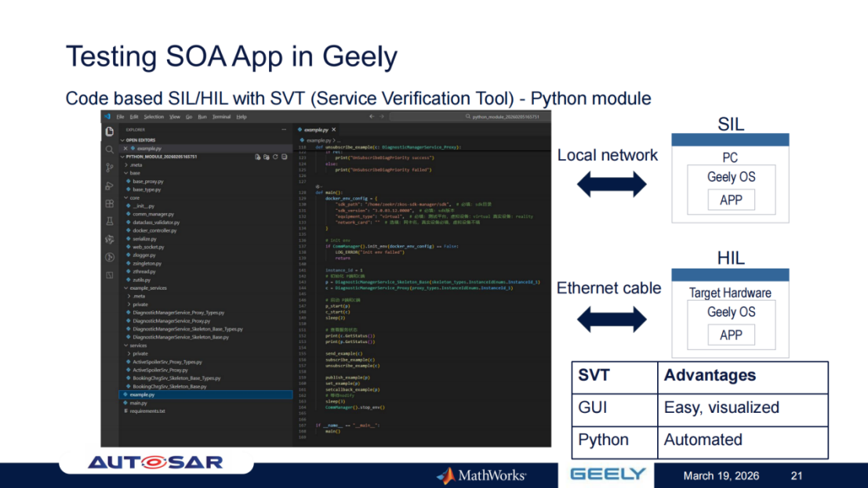Collapse the OPEN EDITORS section
Viewport: 868px width, 488px height.
122,140
